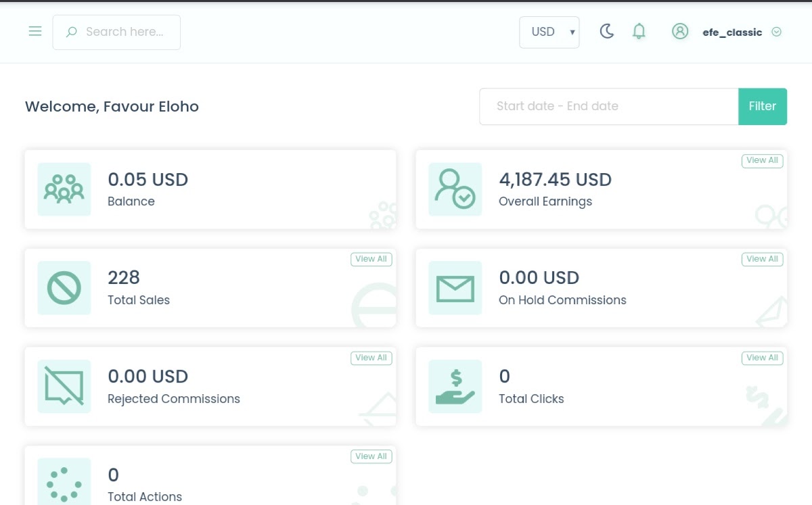
Task: Click the Total Clicks hand-dollar icon
Action: coord(455,386)
